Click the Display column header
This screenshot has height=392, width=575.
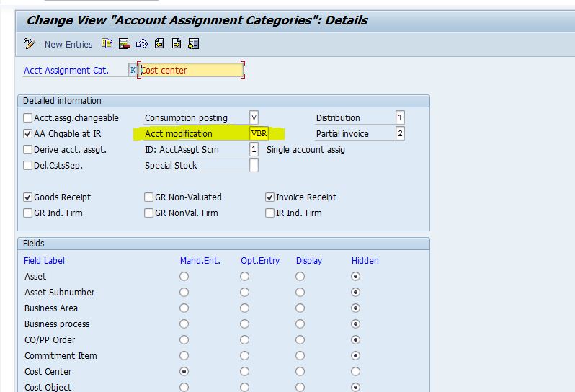tap(309, 261)
